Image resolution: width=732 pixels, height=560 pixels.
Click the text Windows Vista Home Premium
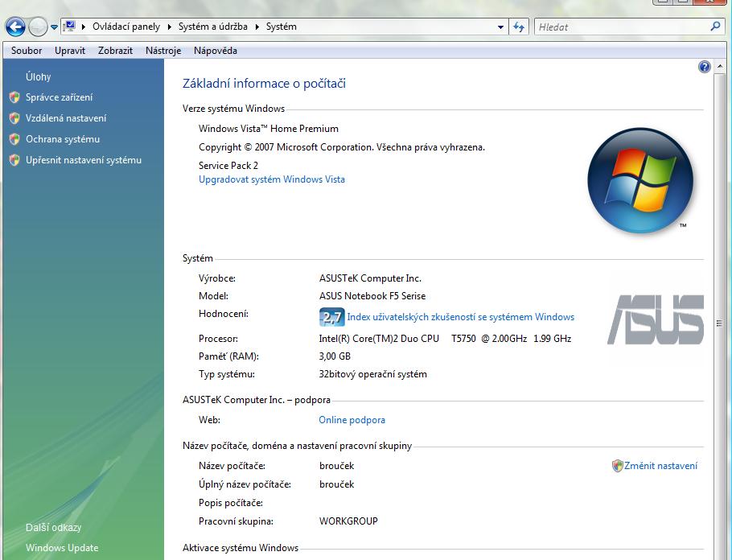coord(269,129)
